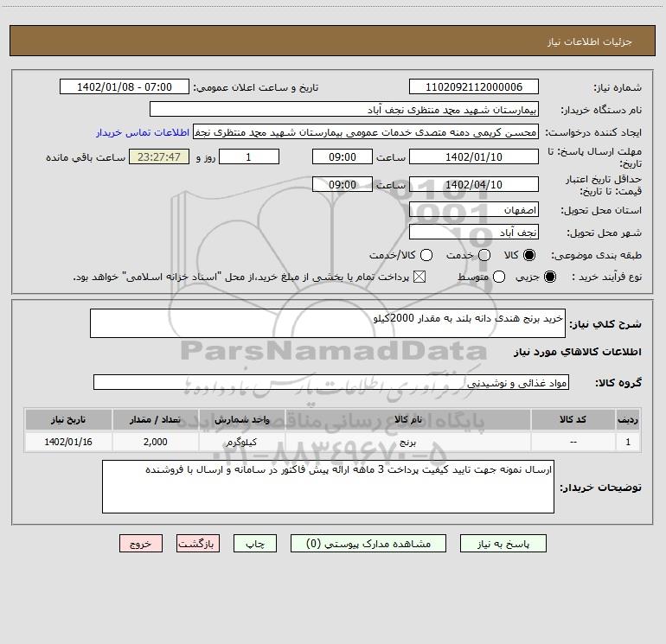Click the تعداد / مقدار column header

click(x=155, y=419)
